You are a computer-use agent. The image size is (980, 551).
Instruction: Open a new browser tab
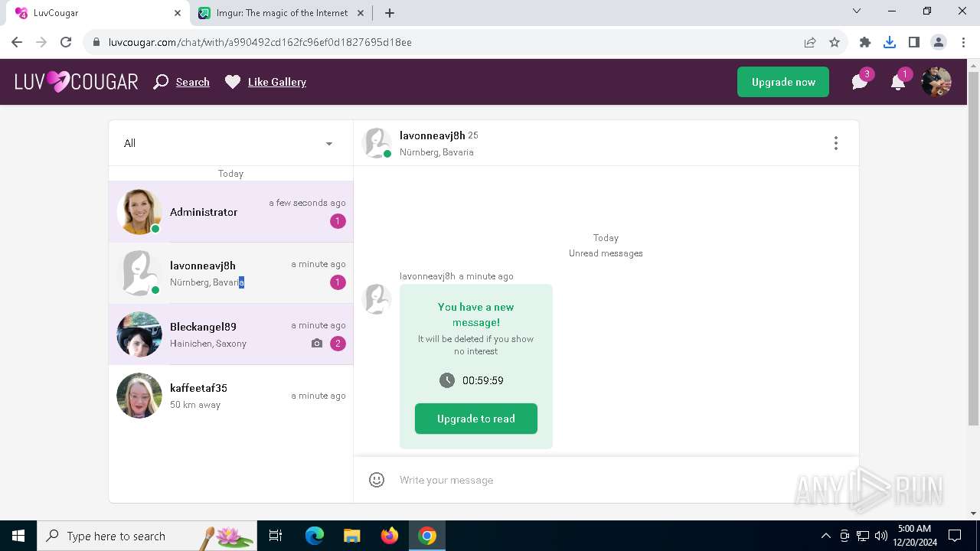pyautogui.click(x=390, y=13)
